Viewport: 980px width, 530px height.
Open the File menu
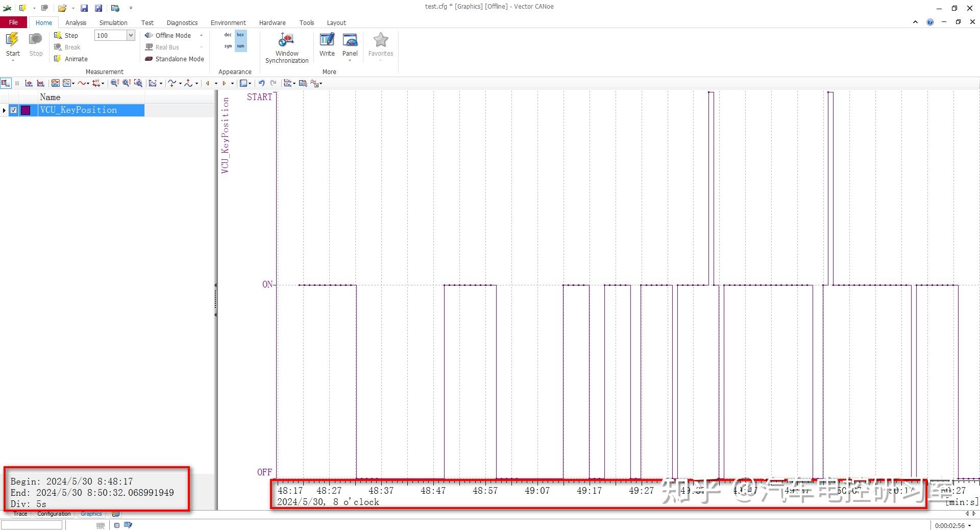pyautogui.click(x=13, y=22)
